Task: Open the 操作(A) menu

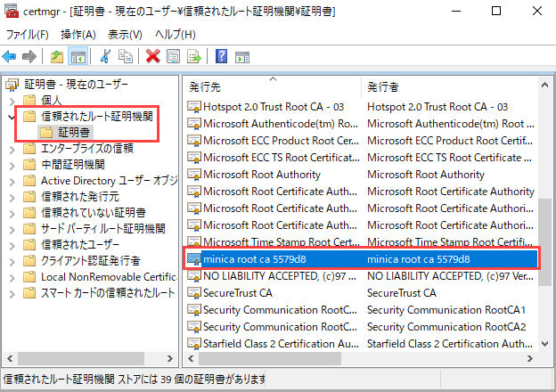Action: click(78, 35)
